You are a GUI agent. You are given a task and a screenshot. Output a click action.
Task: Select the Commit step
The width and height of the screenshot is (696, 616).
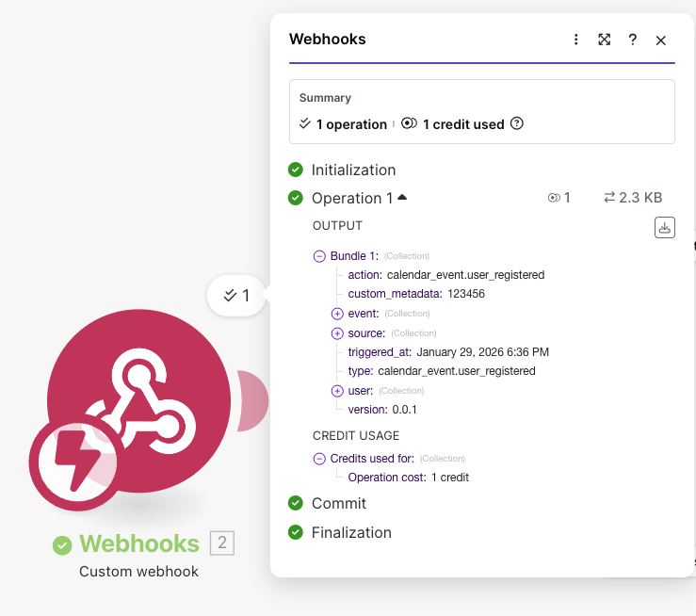339,503
